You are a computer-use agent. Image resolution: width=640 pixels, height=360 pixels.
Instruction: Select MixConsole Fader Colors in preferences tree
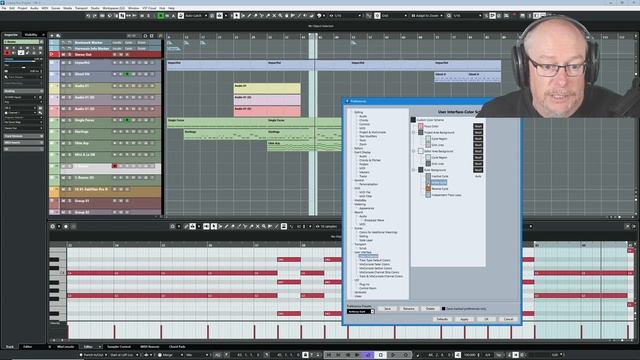374,264
